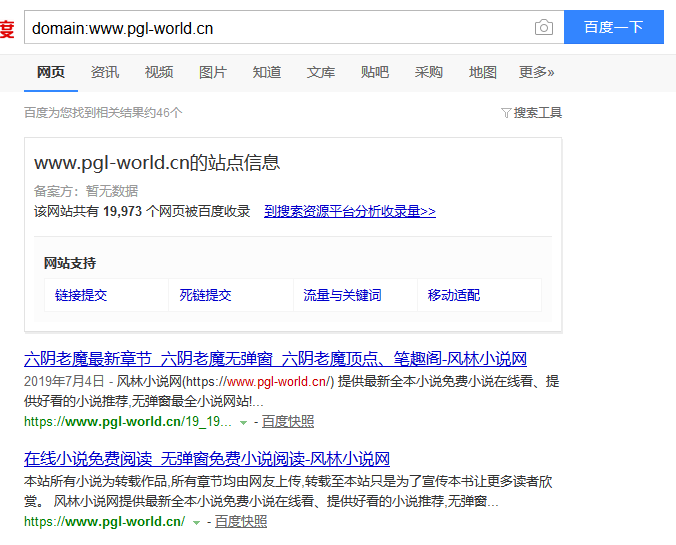The height and width of the screenshot is (545, 676).
Task: Expand the 更多» menu
Action: (536, 72)
